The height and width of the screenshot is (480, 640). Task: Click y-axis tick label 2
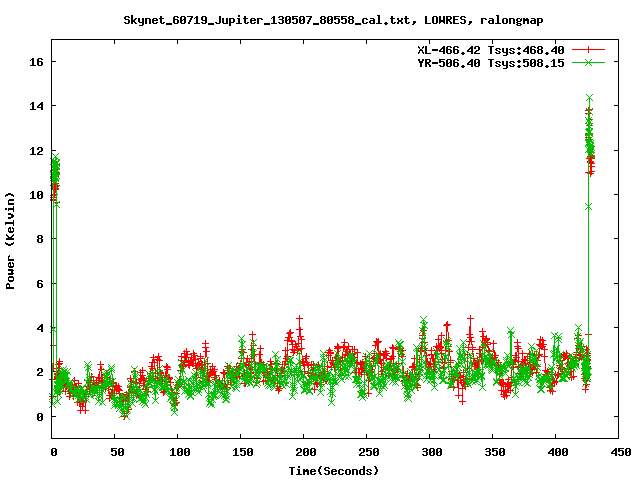[x=40, y=372]
